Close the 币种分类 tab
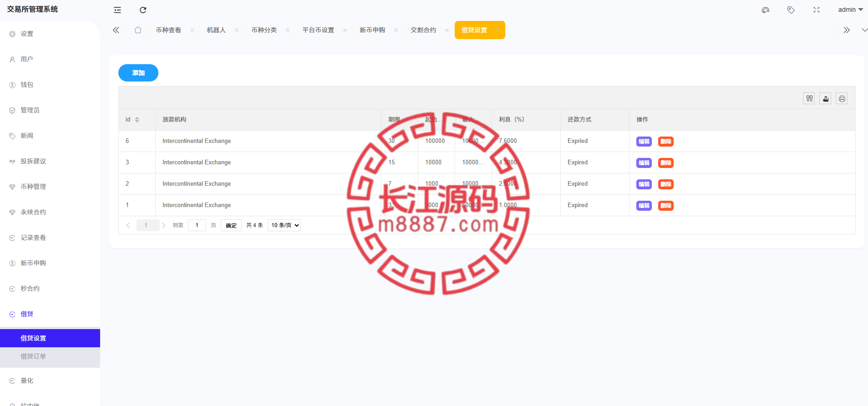868x406 pixels. 288,30
